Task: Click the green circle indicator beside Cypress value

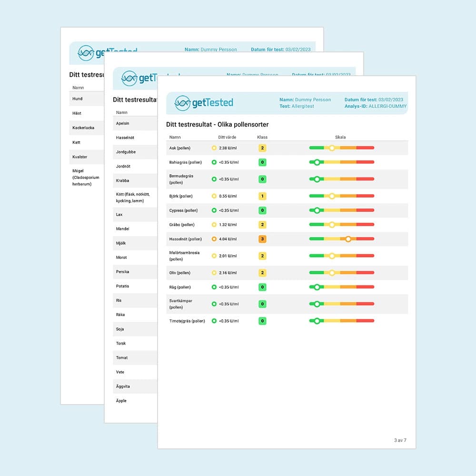Action: [214, 210]
